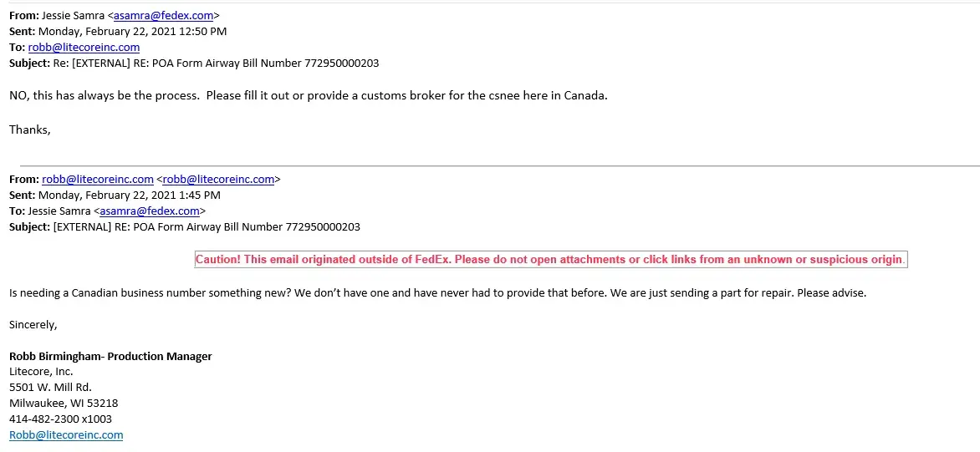Image resolution: width=980 pixels, height=452 pixels.
Task: Click asamra@fedex.com link in top From line
Action: [164, 15]
